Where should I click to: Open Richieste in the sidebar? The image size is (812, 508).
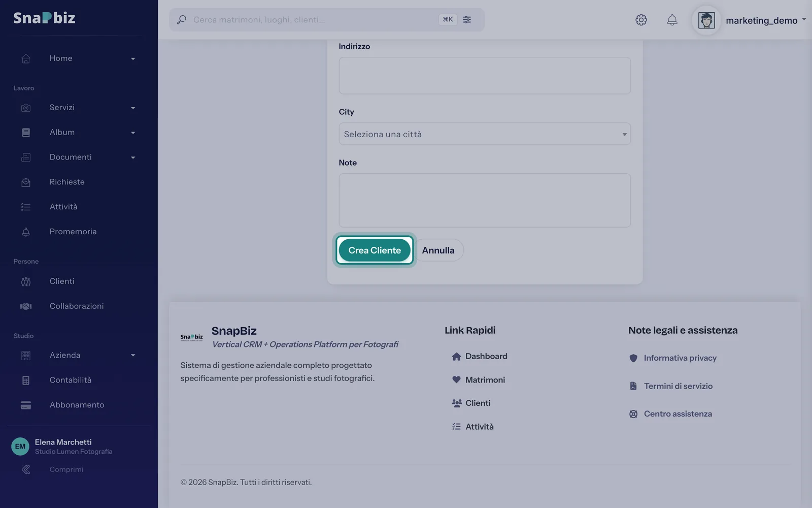pos(67,182)
